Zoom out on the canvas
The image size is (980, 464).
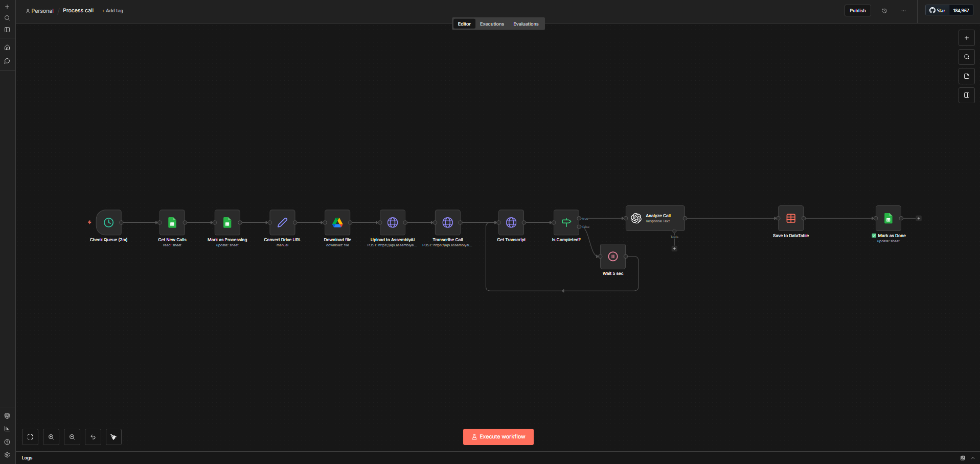pyautogui.click(x=72, y=437)
